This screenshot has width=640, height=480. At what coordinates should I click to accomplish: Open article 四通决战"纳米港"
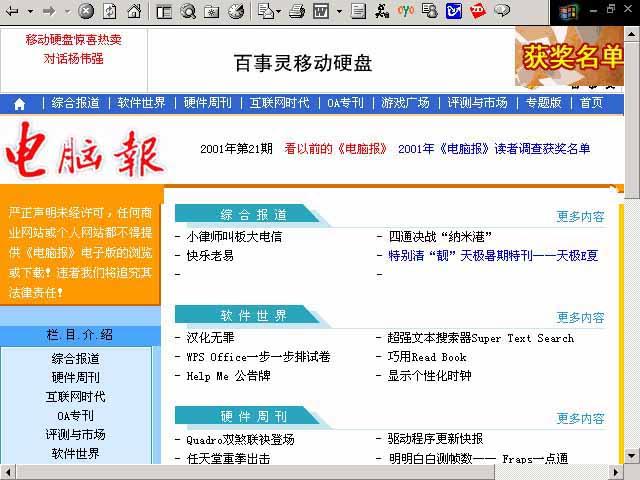point(440,237)
